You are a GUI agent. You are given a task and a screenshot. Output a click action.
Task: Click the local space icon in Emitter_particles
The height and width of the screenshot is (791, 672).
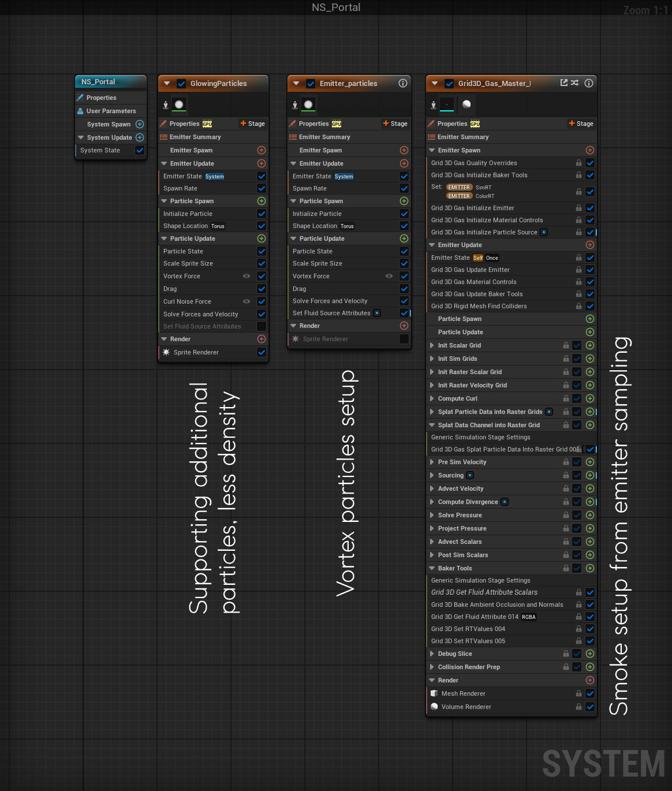click(x=295, y=105)
